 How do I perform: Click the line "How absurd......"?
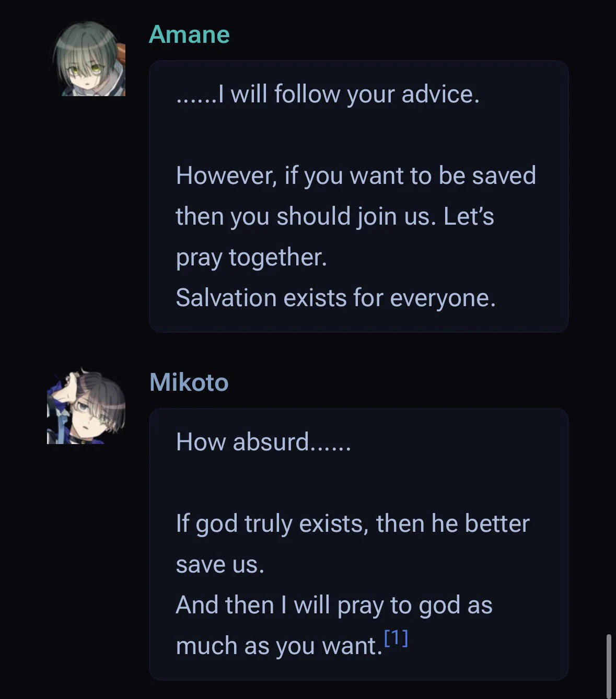(x=263, y=442)
